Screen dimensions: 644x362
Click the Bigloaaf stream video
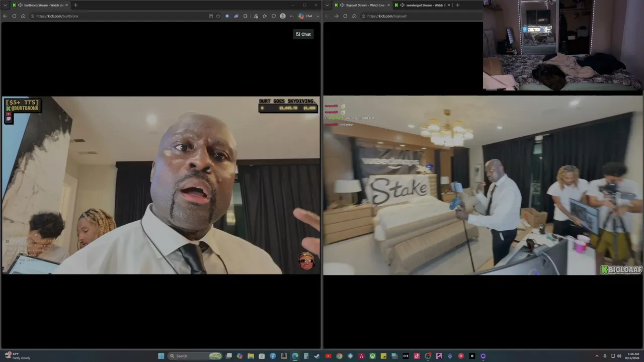click(482, 185)
